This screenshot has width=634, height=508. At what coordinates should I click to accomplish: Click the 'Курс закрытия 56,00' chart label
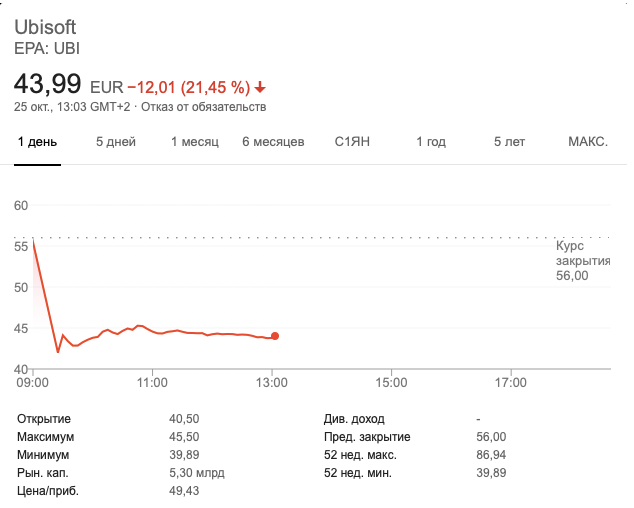coord(582,260)
